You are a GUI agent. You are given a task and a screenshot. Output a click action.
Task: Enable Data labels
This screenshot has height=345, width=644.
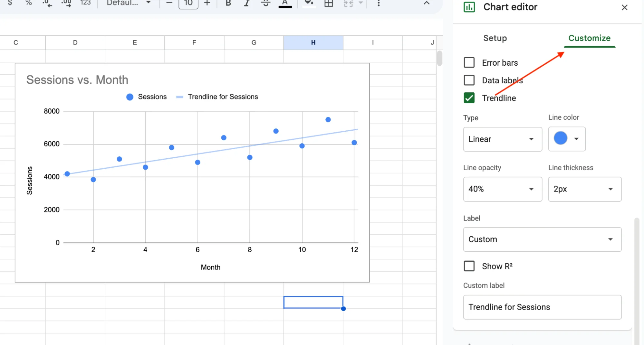click(x=469, y=80)
